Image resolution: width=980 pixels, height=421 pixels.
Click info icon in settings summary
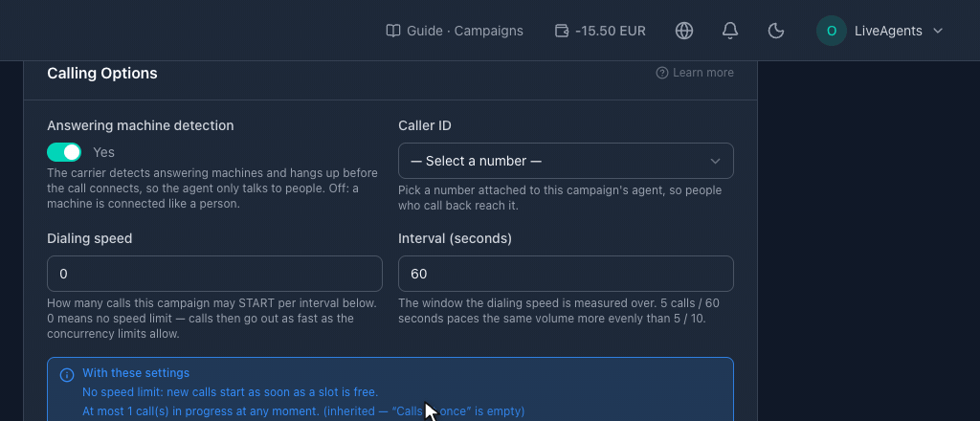[67, 375]
